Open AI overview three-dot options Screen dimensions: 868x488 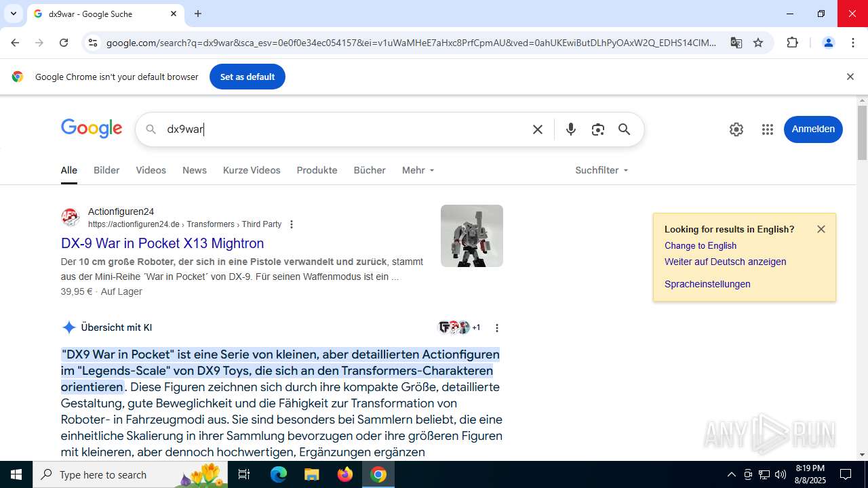tap(497, 327)
